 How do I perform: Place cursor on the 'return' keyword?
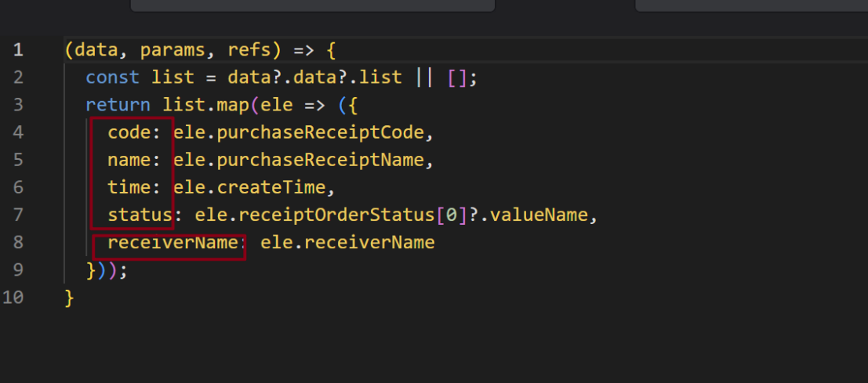tap(118, 105)
